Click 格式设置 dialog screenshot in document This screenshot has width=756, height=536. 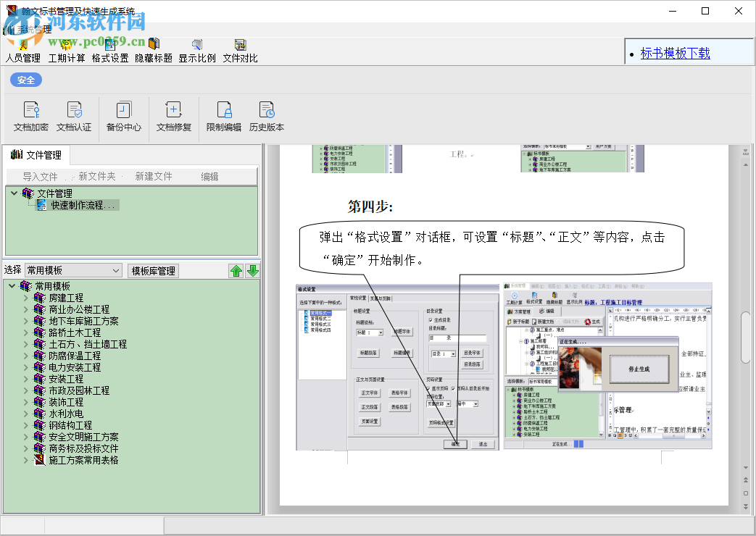(x=397, y=367)
